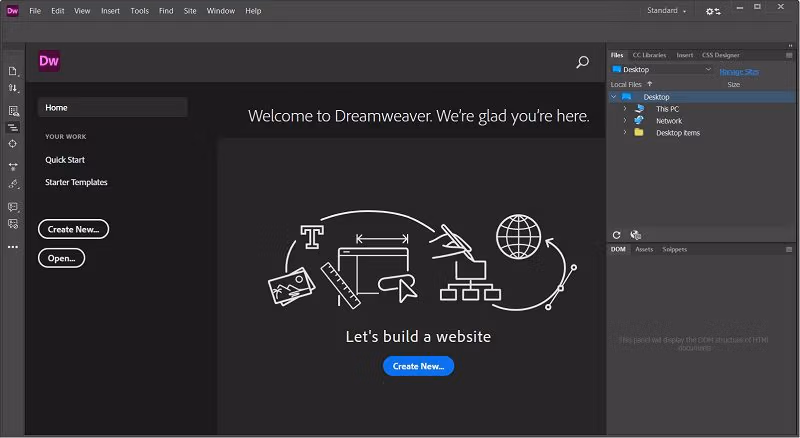Open the Help menu

[253, 11]
